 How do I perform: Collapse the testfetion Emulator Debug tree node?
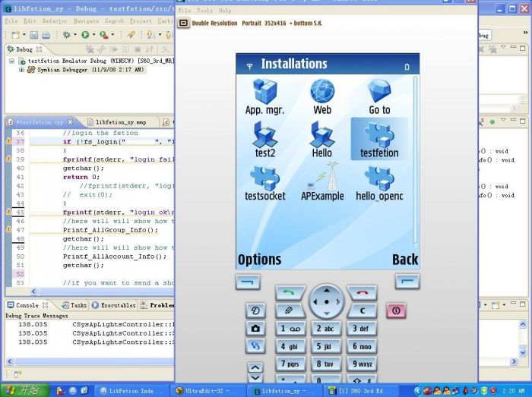point(12,61)
